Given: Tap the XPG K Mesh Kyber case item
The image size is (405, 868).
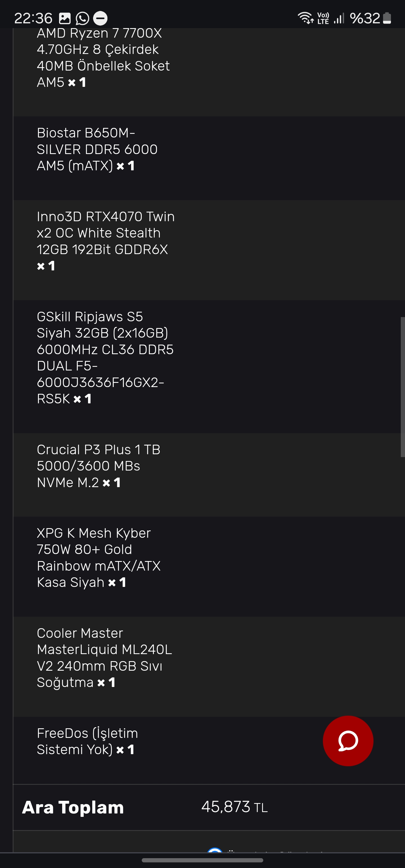Looking at the screenshot, I should 98,558.
